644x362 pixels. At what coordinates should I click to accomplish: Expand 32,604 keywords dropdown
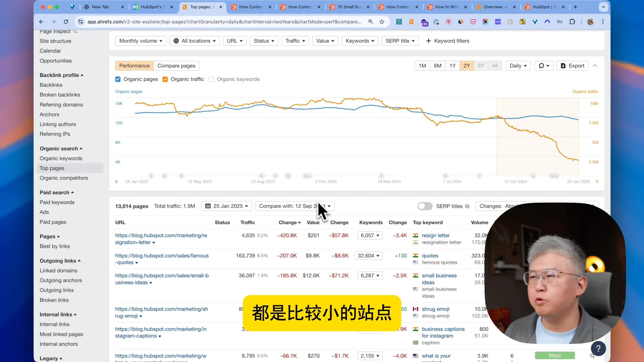coord(368,256)
